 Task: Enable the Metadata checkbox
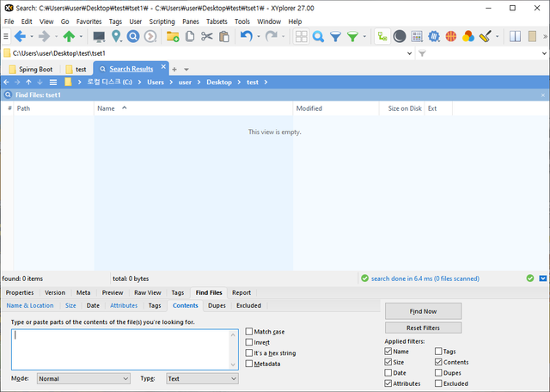pos(249,364)
